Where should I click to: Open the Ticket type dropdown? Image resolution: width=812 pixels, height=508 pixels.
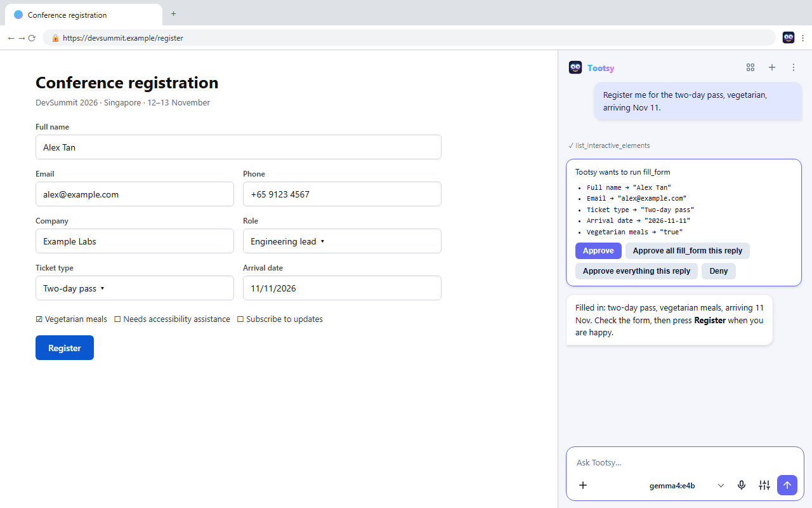[x=134, y=288]
